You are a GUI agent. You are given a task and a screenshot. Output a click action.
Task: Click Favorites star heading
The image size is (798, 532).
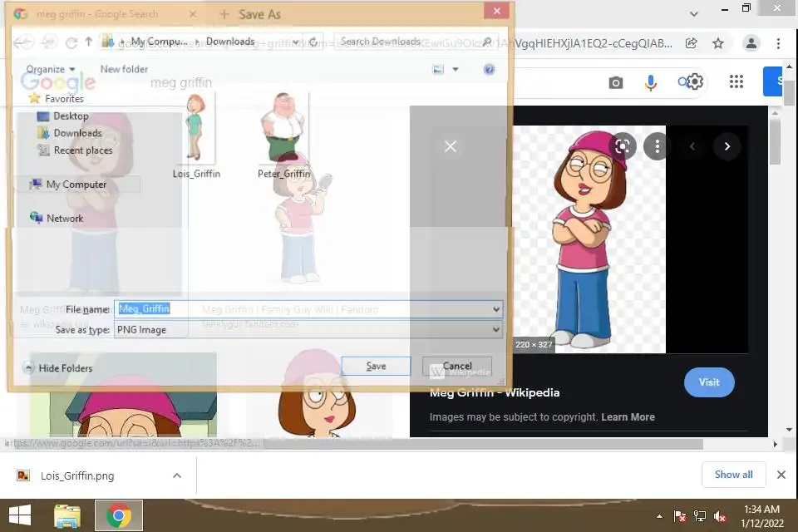click(x=56, y=98)
